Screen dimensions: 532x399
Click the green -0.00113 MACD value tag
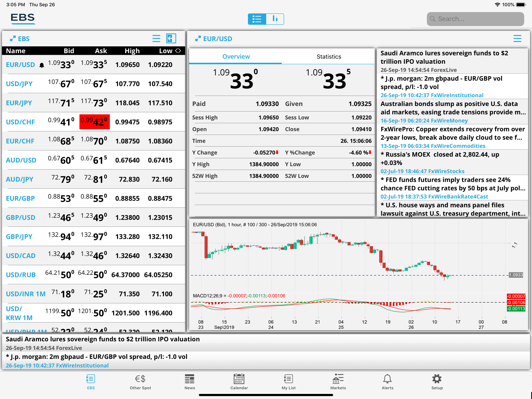516,309
